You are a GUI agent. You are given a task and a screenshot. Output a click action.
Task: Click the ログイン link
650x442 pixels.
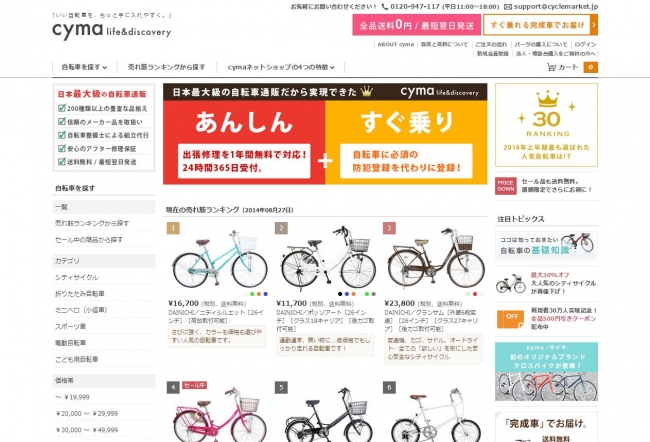(x=585, y=44)
